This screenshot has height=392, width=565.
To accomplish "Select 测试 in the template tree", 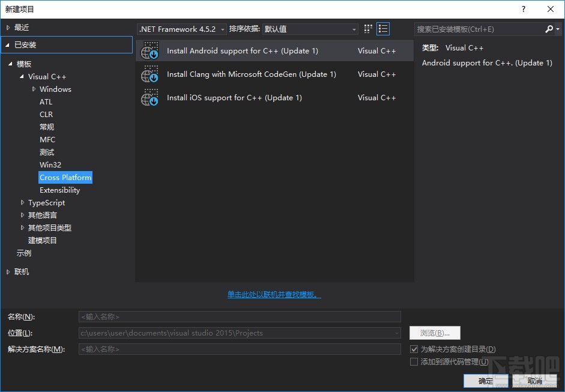I will (x=47, y=152).
